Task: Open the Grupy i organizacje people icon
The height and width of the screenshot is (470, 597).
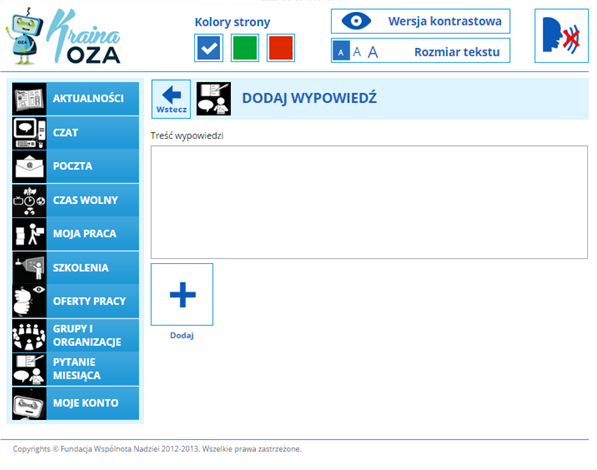Action: 29,335
